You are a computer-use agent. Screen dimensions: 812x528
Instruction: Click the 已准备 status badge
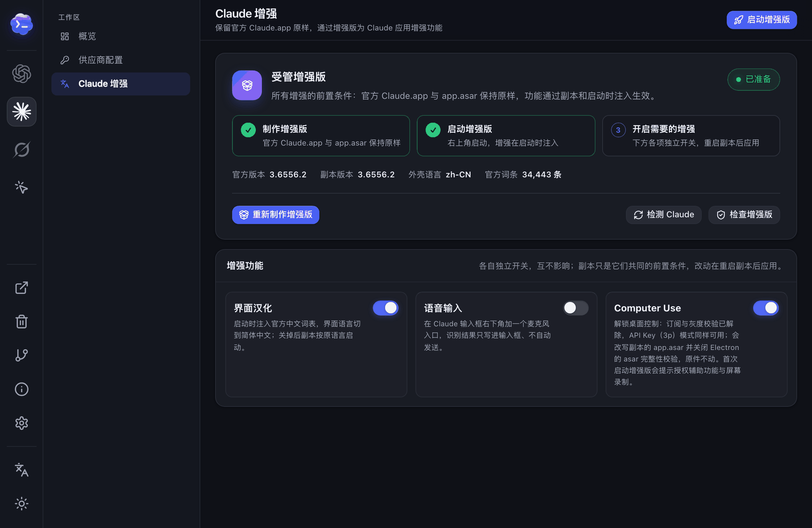754,79
